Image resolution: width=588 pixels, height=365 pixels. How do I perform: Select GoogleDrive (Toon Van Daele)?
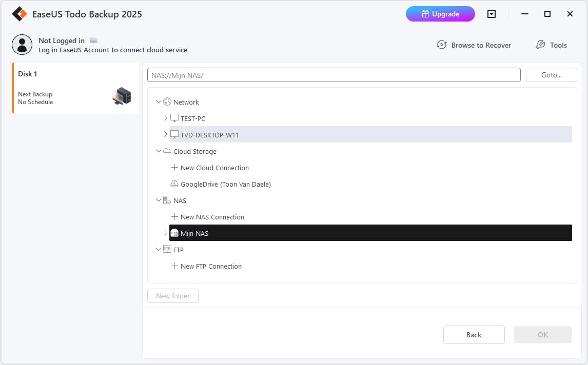coord(225,184)
